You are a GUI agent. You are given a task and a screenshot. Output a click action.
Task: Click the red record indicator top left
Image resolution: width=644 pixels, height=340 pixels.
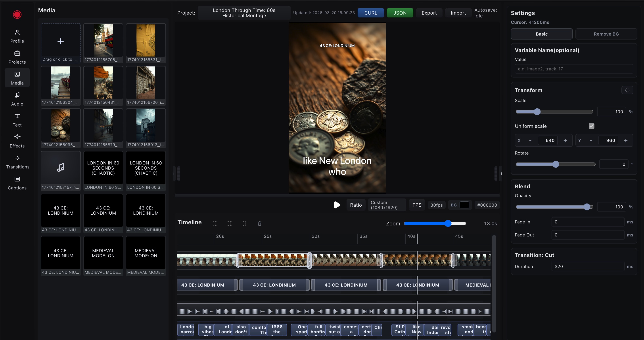[17, 15]
